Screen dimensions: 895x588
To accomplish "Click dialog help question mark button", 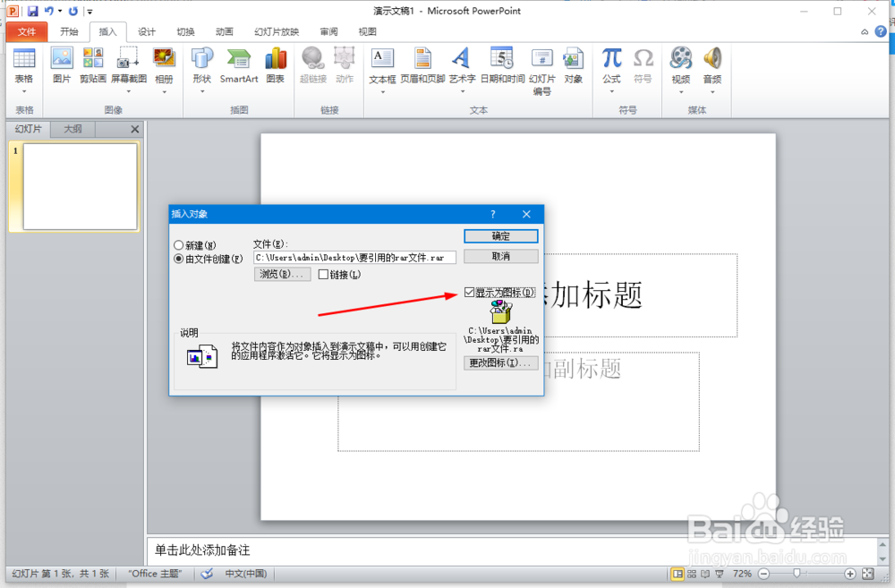I will (x=492, y=214).
